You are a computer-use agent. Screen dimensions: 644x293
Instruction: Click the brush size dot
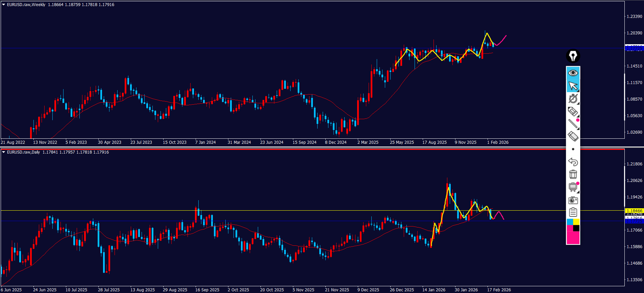[x=573, y=149]
